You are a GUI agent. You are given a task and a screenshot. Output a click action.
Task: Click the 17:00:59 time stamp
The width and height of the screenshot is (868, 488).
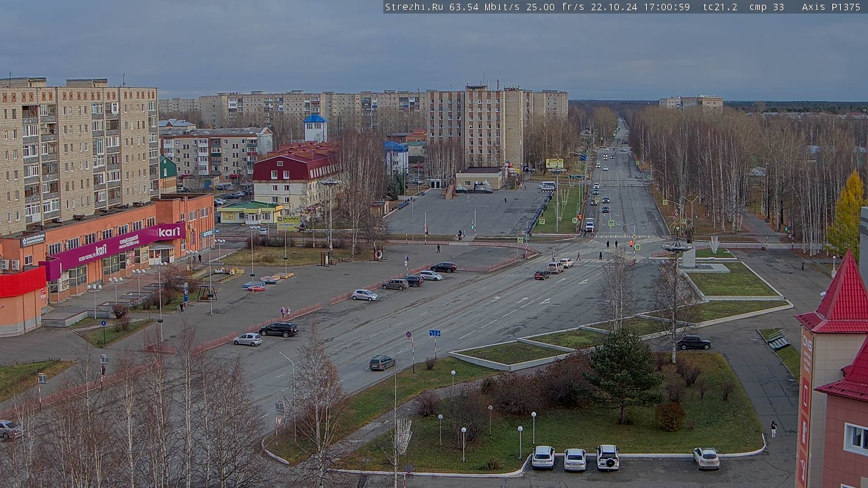pos(667,7)
